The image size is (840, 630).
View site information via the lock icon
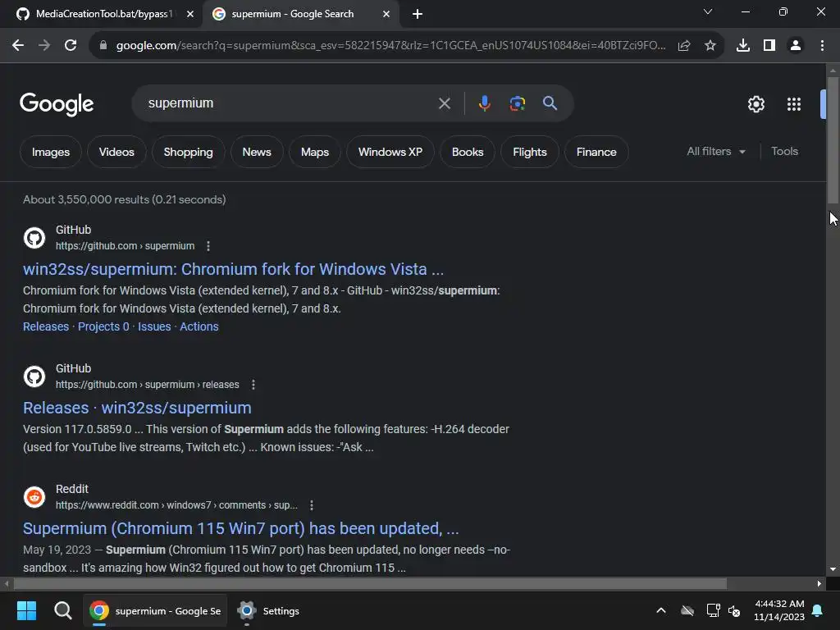pos(103,46)
